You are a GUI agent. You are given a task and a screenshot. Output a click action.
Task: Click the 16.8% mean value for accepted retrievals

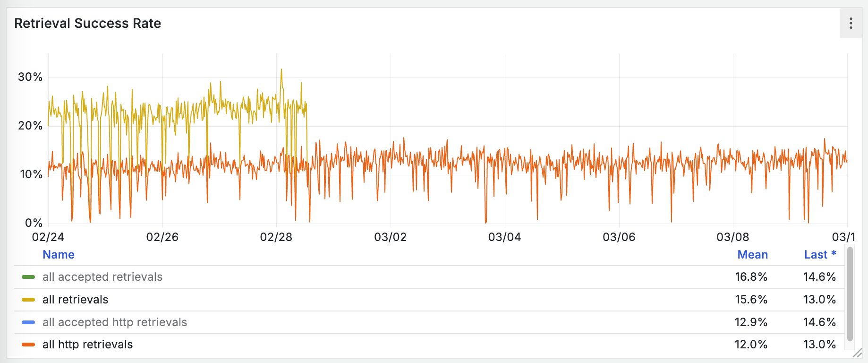tap(751, 277)
